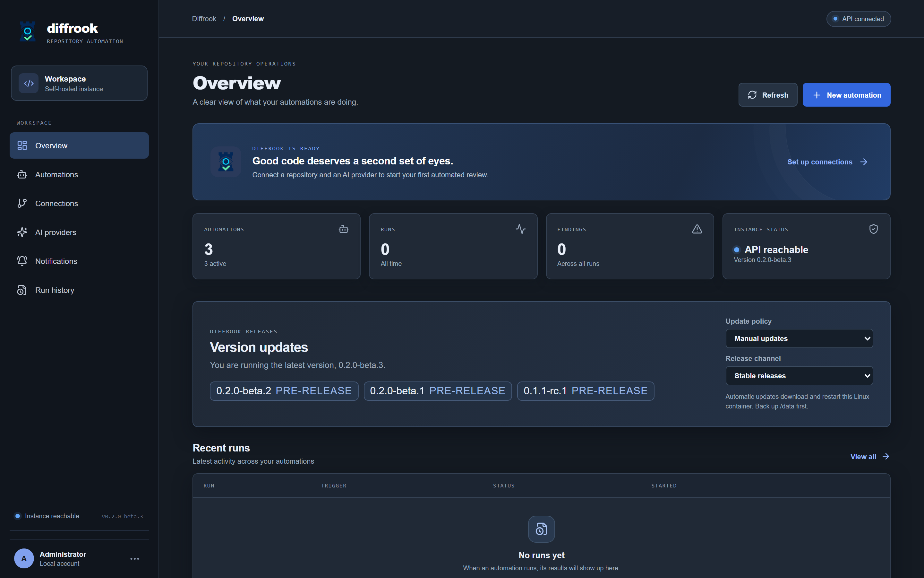Click the STATUS column header

pyautogui.click(x=504, y=486)
